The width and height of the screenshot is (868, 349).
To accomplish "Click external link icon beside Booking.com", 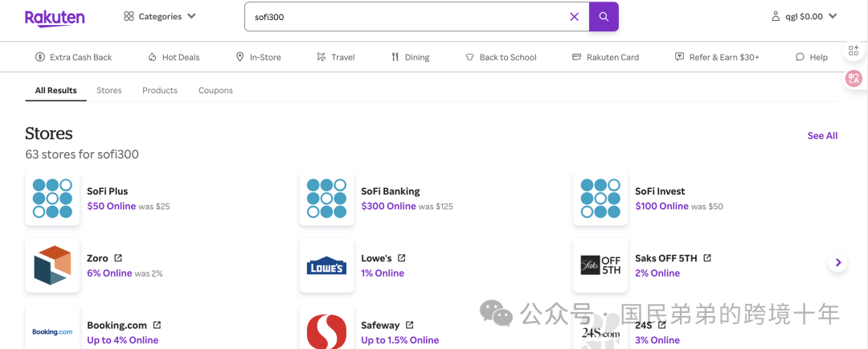I will click(x=158, y=325).
